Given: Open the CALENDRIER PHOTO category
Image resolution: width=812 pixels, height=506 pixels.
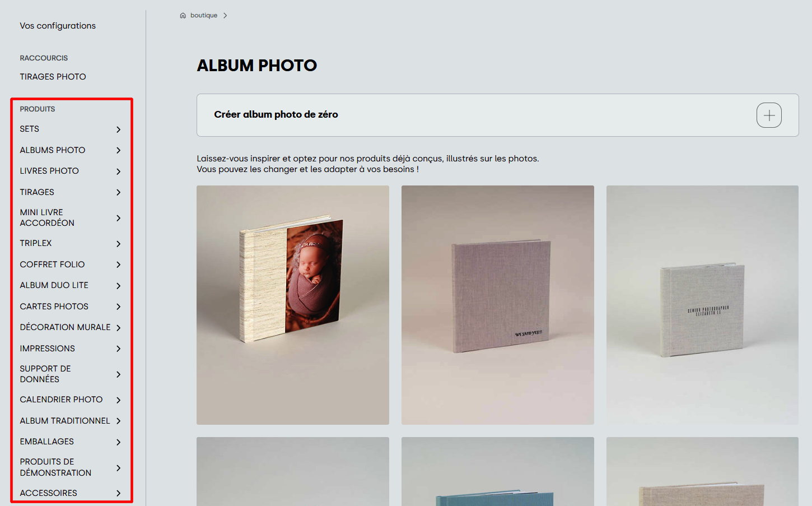Looking at the screenshot, I should point(61,400).
